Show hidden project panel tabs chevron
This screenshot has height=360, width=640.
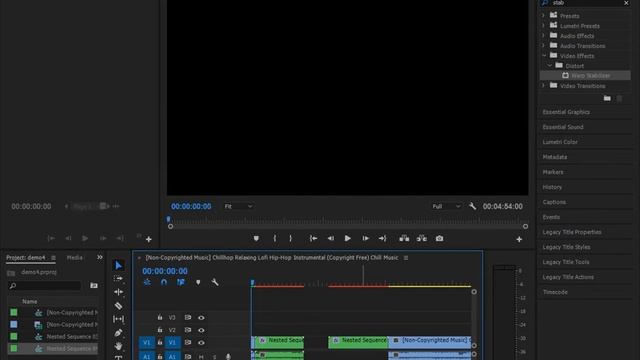click(100, 257)
